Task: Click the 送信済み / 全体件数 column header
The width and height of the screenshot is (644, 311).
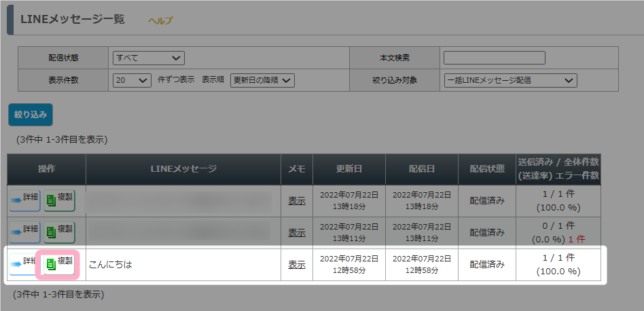Action: click(x=558, y=169)
